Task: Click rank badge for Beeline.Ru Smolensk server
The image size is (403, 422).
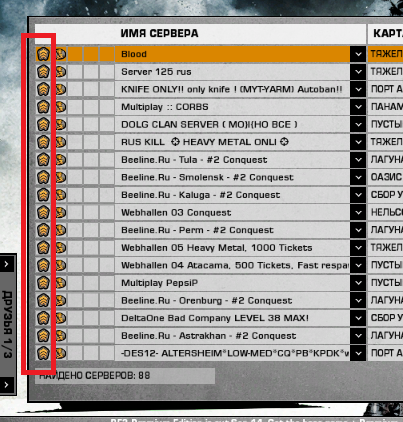Action: (x=43, y=177)
